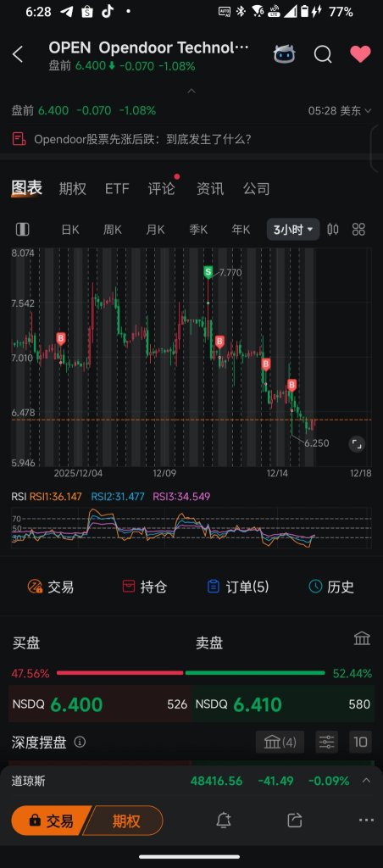Viewport: 383px width, 868px height.
Task: Open the candlestick chart style icon
Action: pos(333,229)
